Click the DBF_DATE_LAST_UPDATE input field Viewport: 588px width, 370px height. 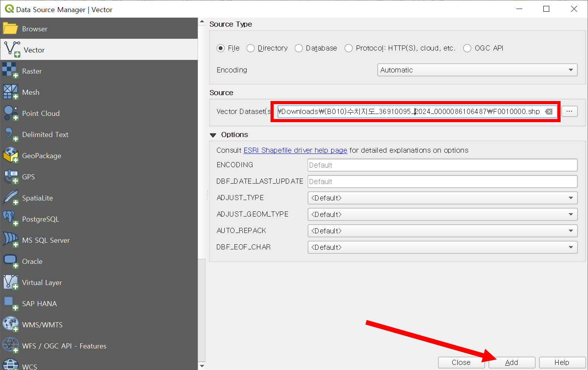[x=442, y=181]
